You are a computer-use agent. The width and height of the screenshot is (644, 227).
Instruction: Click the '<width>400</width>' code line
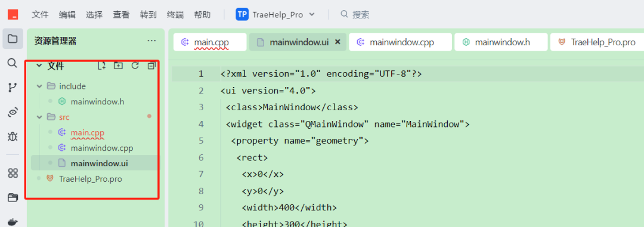[x=289, y=208]
